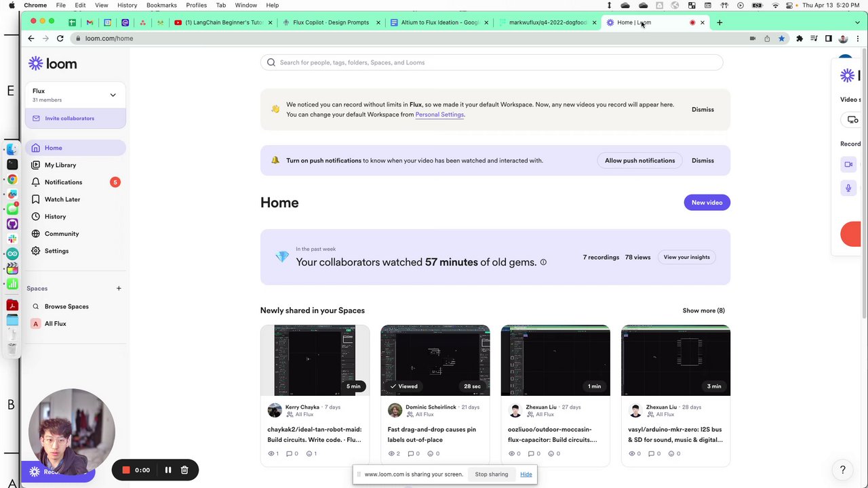
Task: Switch to LangChain Beginner's Tutorial tab
Action: [224, 22]
